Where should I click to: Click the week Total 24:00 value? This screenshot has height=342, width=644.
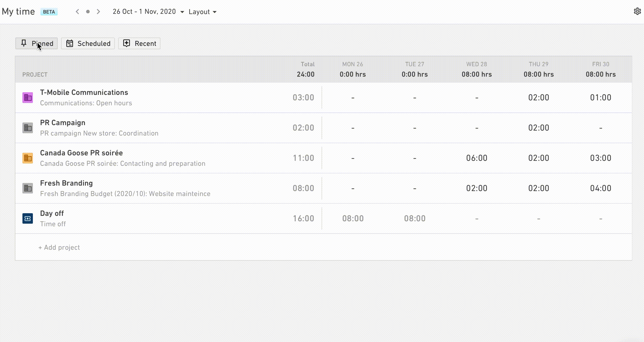pos(306,74)
